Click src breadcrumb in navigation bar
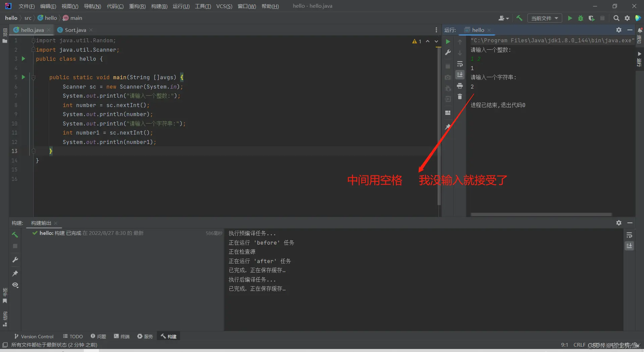 coord(28,18)
